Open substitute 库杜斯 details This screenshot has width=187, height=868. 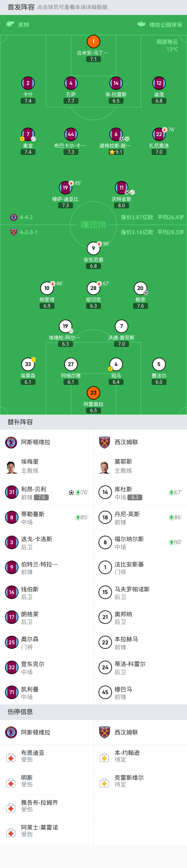tap(140, 492)
